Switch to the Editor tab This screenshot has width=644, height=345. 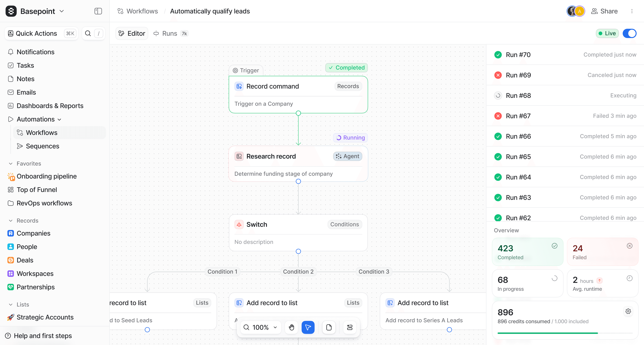tap(132, 33)
